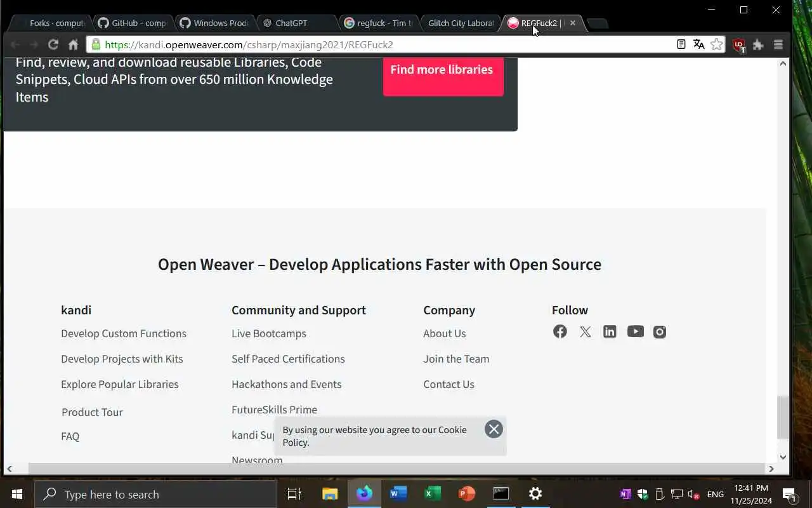
Task: Click the taskbar search box
Action: click(155, 494)
